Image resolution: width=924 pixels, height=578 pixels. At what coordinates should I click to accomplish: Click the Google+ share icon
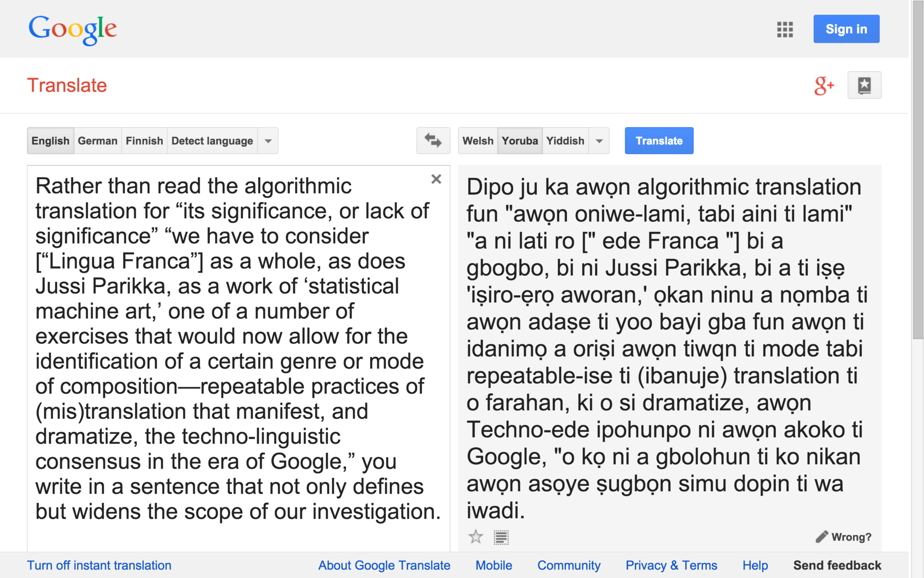click(823, 86)
